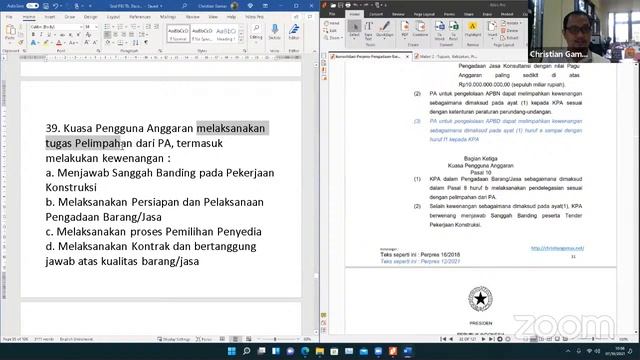Open Word's title bar search

point(184,6)
